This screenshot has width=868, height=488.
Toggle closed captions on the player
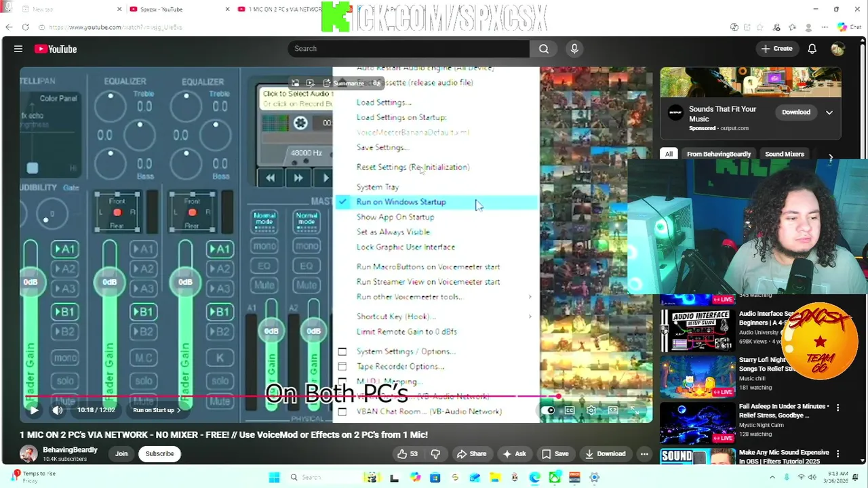(x=570, y=410)
